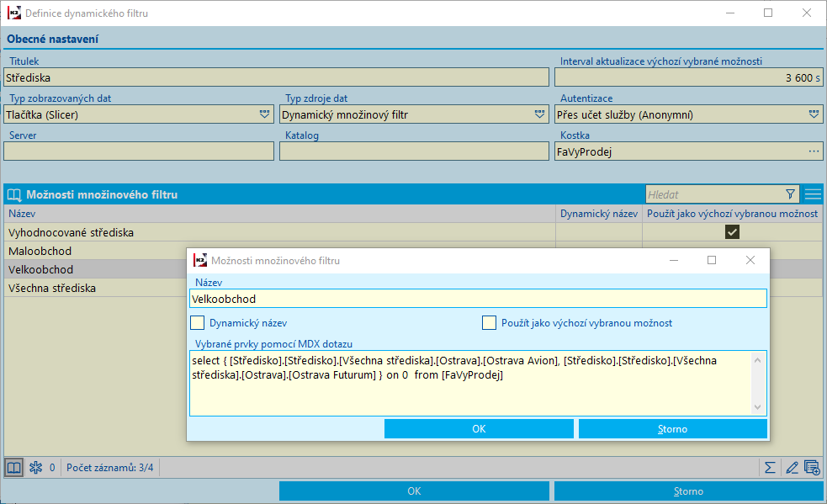
Task: Click scroll down arrow in MDX text area
Action: point(758,406)
